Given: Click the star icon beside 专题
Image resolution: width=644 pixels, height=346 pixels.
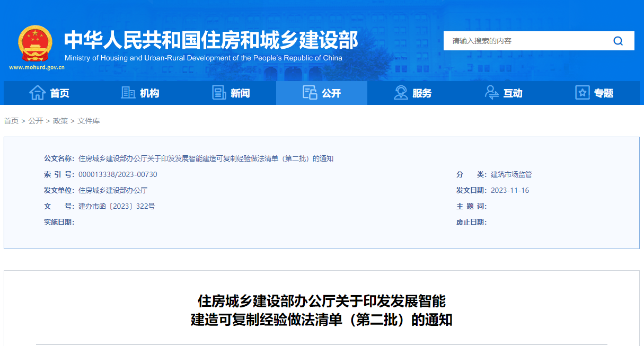Looking at the screenshot, I should [583, 93].
